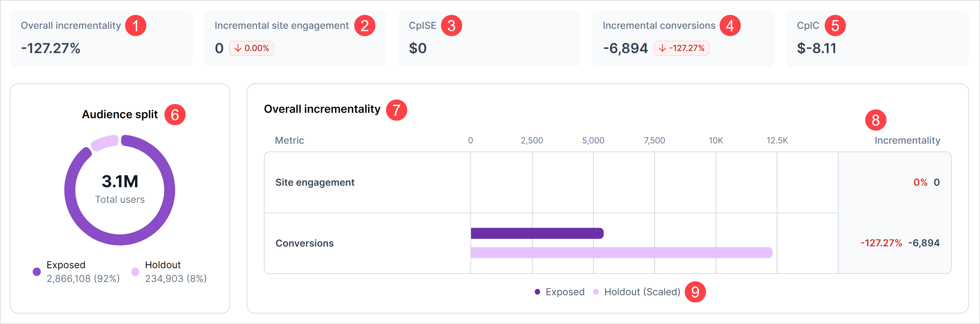Click callout marker 7 by chart title
980x324 pixels.
coord(396,110)
